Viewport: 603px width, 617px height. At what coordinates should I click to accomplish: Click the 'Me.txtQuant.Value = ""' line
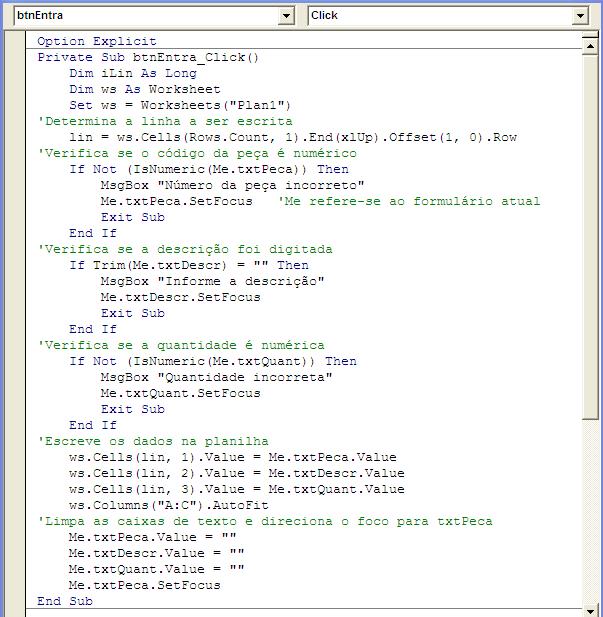(x=156, y=570)
